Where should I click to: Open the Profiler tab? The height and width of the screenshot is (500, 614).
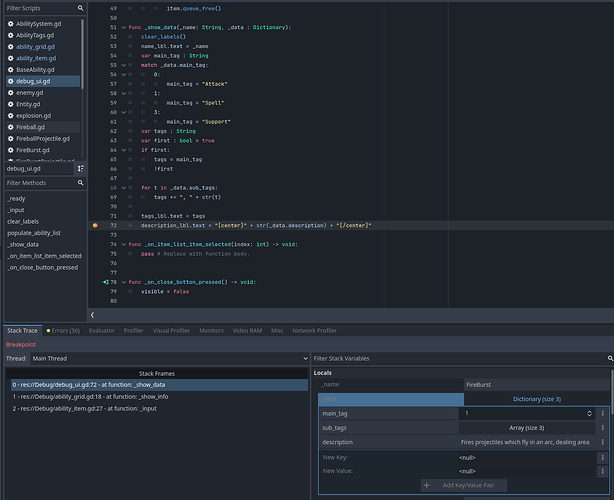coord(134,330)
